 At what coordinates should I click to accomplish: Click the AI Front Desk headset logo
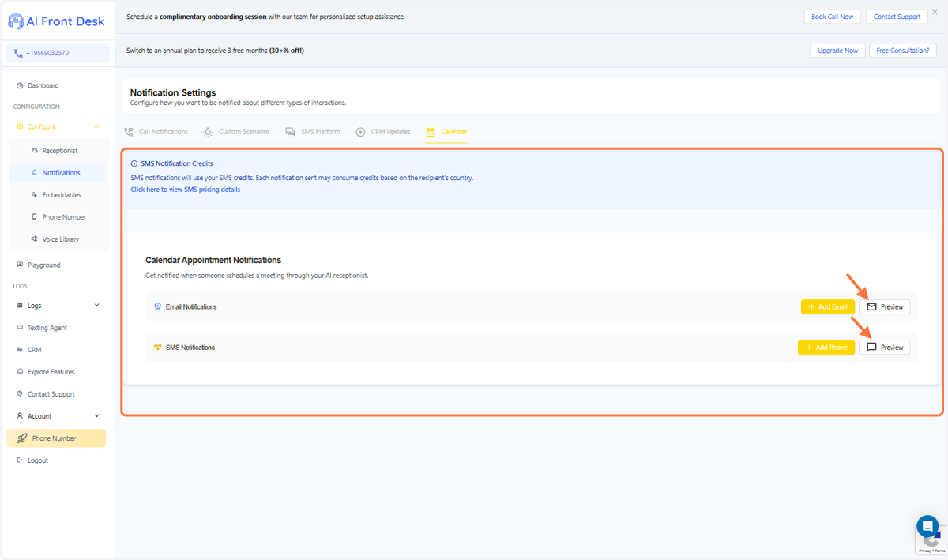[x=16, y=21]
